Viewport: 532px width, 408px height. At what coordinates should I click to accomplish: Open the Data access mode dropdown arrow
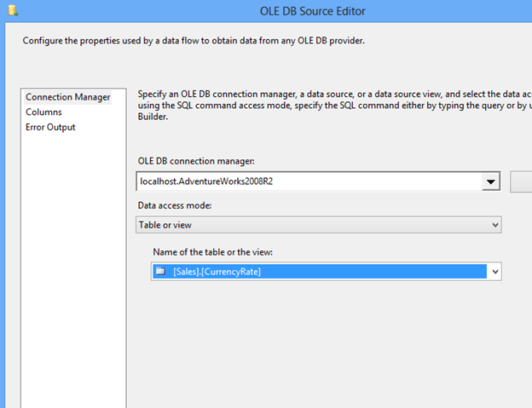pos(494,225)
